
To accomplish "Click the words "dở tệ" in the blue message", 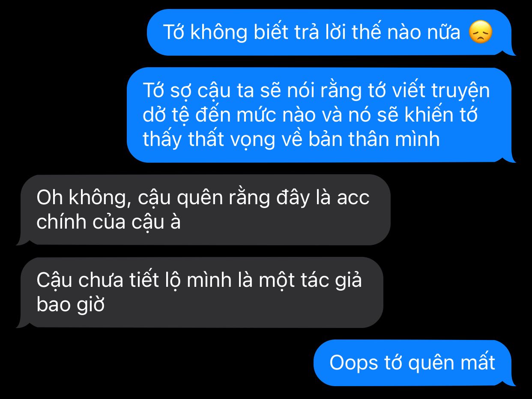I will (x=168, y=115).
